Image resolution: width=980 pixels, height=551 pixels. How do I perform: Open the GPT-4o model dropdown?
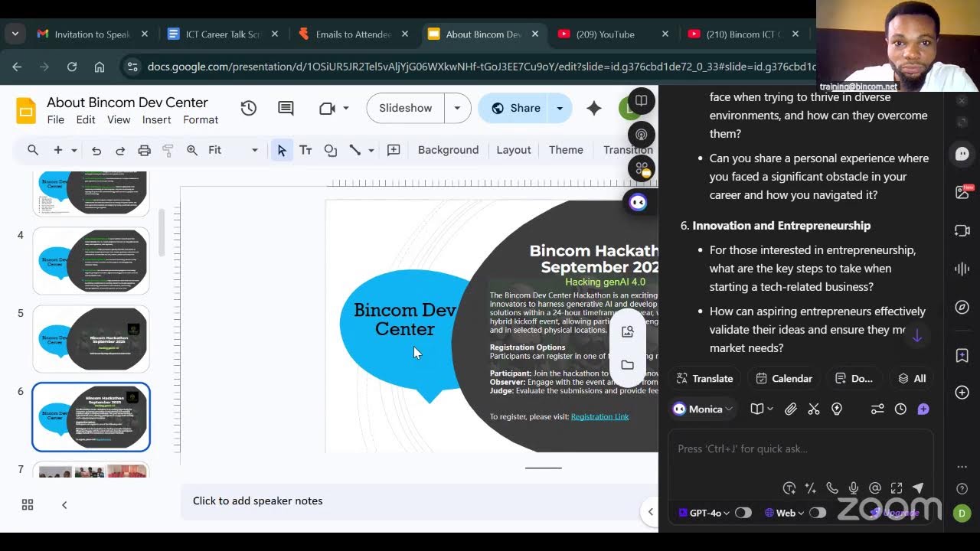click(x=704, y=513)
